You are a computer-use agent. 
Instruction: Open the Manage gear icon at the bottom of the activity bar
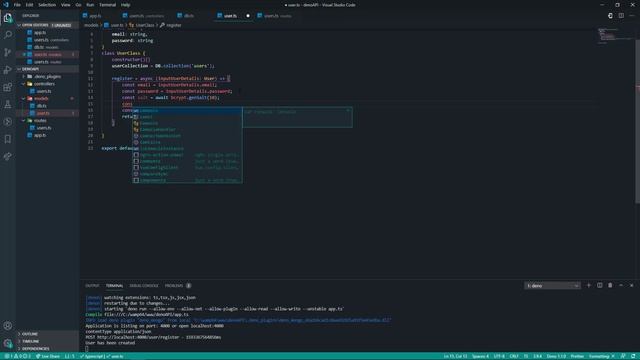point(8,343)
